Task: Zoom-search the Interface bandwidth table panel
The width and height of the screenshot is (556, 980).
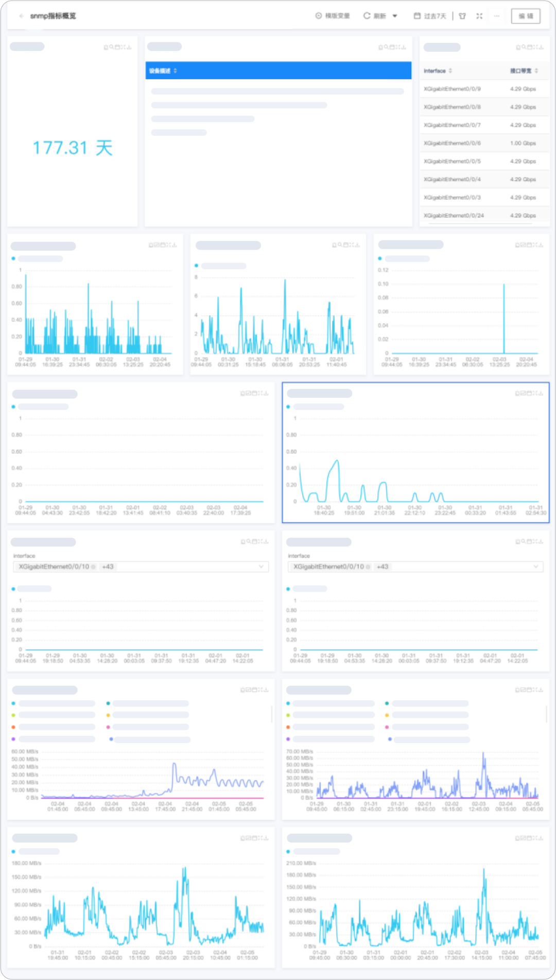Action: (x=524, y=47)
